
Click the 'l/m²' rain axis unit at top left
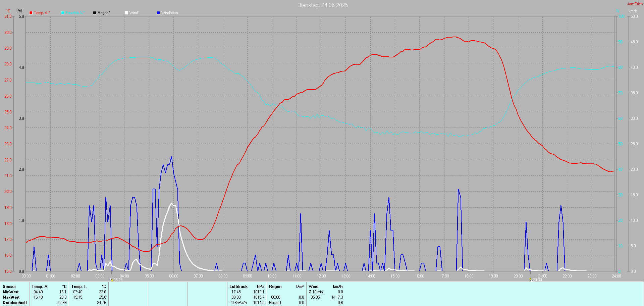pyautogui.click(x=19, y=11)
